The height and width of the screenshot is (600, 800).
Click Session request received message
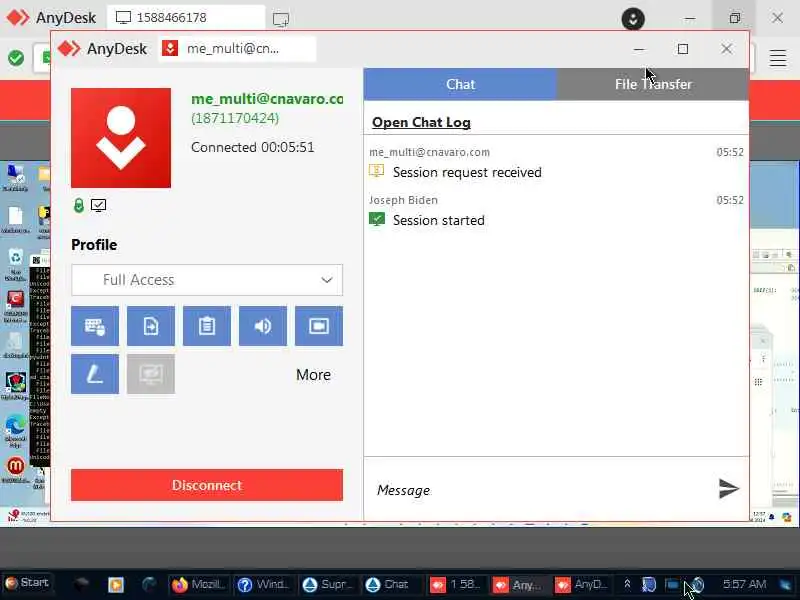coord(467,172)
